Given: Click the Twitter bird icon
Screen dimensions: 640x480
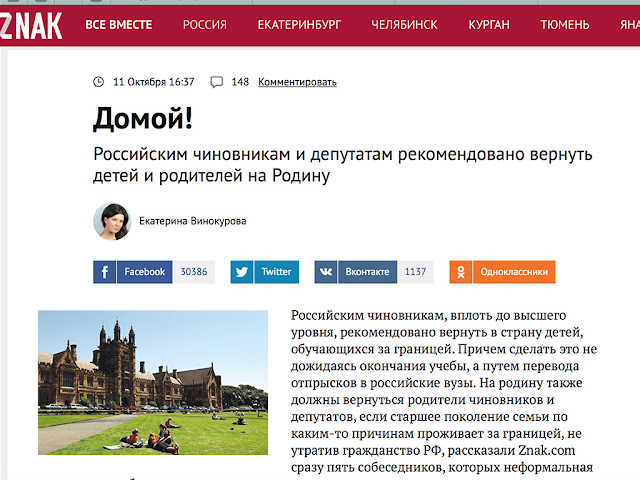Looking at the screenshot, I should click(x=242, y=272).
